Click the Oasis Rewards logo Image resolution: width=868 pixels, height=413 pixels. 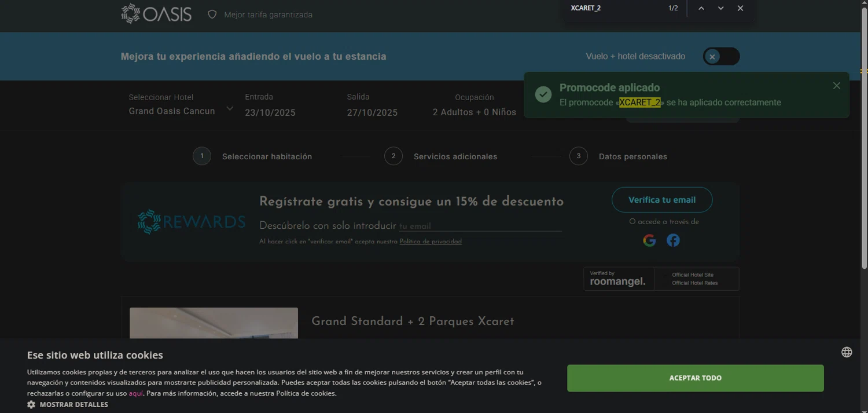[191, 222]
